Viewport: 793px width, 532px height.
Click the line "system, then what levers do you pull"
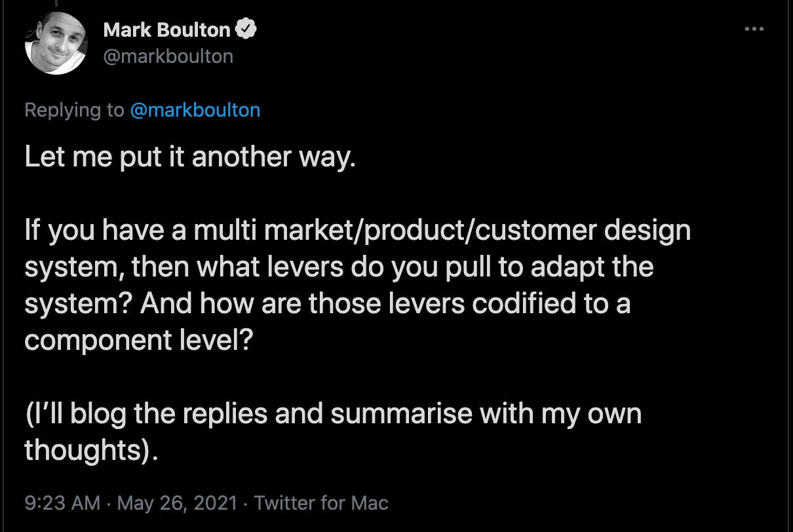339,268
